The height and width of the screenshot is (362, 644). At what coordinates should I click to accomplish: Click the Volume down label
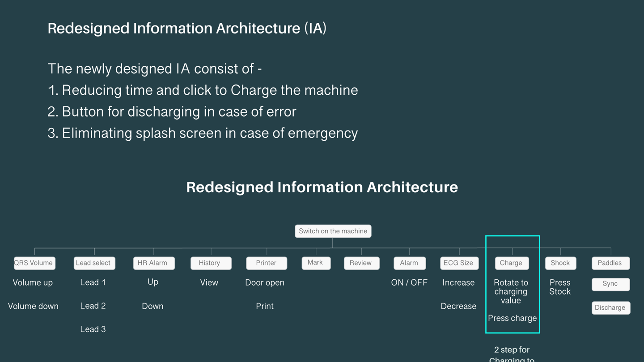[x=33, y=306]
